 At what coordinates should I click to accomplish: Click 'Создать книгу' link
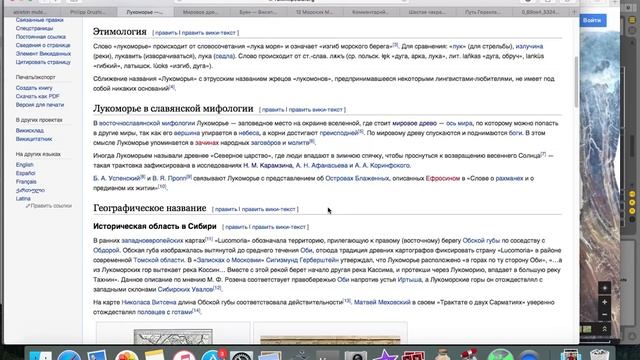pos(34,88)
